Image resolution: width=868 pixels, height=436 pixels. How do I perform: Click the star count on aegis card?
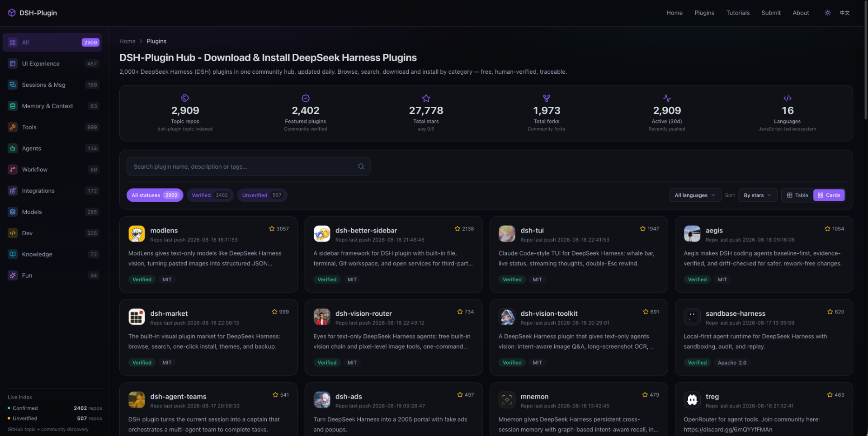835,229
